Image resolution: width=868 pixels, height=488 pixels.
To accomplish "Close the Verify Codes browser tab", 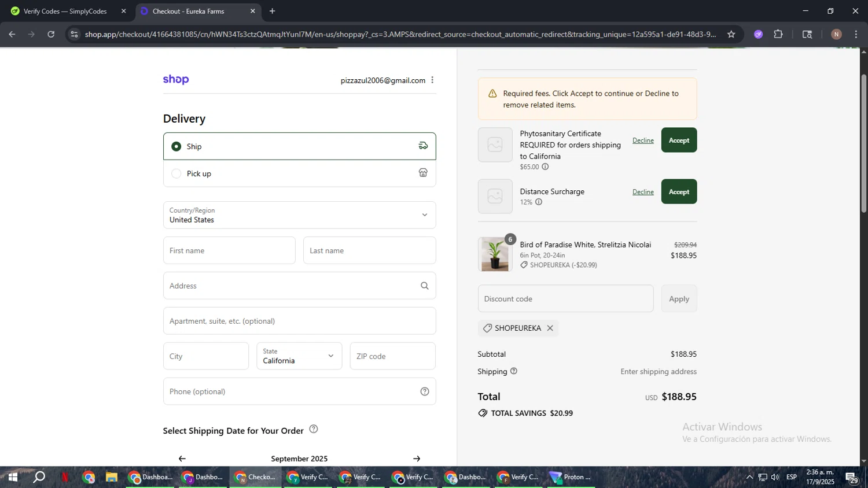I will 123,11.
